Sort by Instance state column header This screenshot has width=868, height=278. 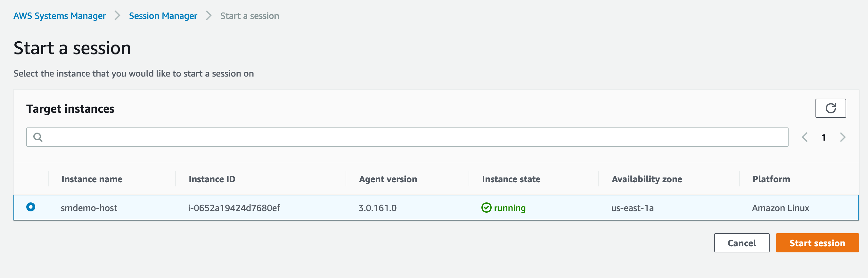511,179
